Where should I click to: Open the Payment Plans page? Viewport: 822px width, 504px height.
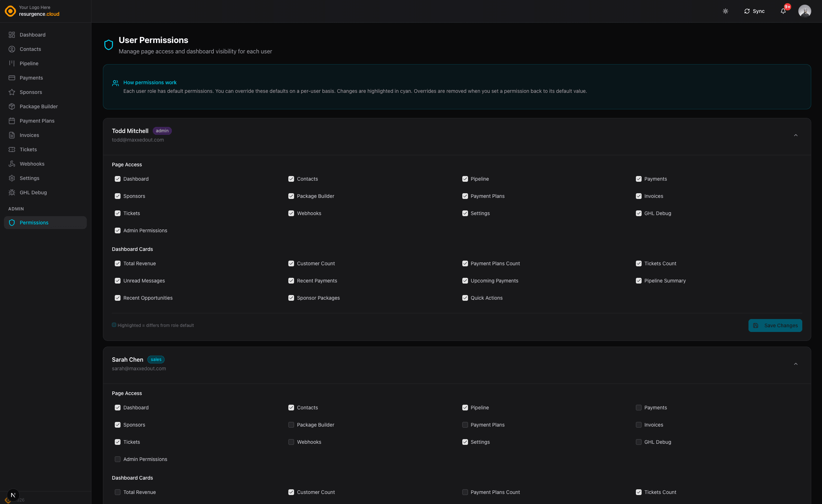pos(37,121)
